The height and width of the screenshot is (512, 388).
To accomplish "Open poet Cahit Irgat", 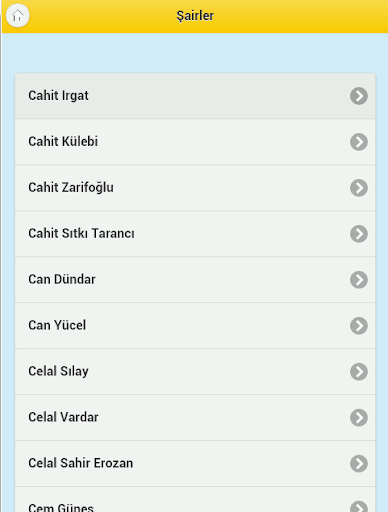I will (195, 96).
